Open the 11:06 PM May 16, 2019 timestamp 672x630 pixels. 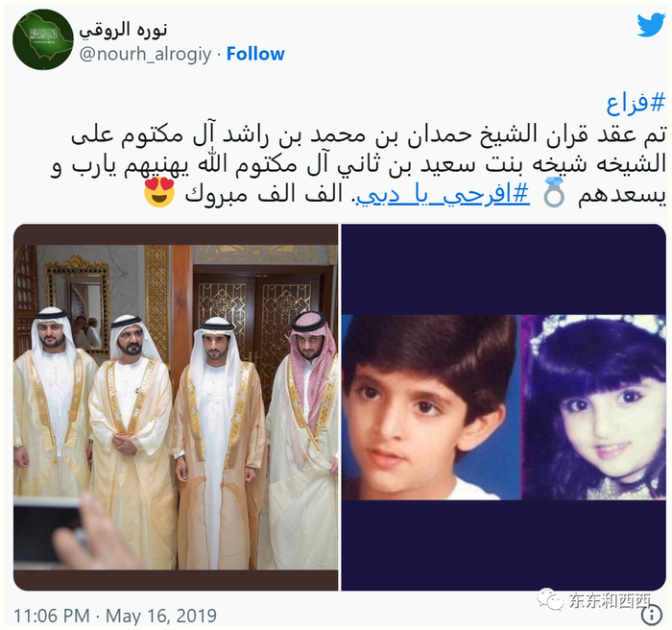[x=115, y=616]
